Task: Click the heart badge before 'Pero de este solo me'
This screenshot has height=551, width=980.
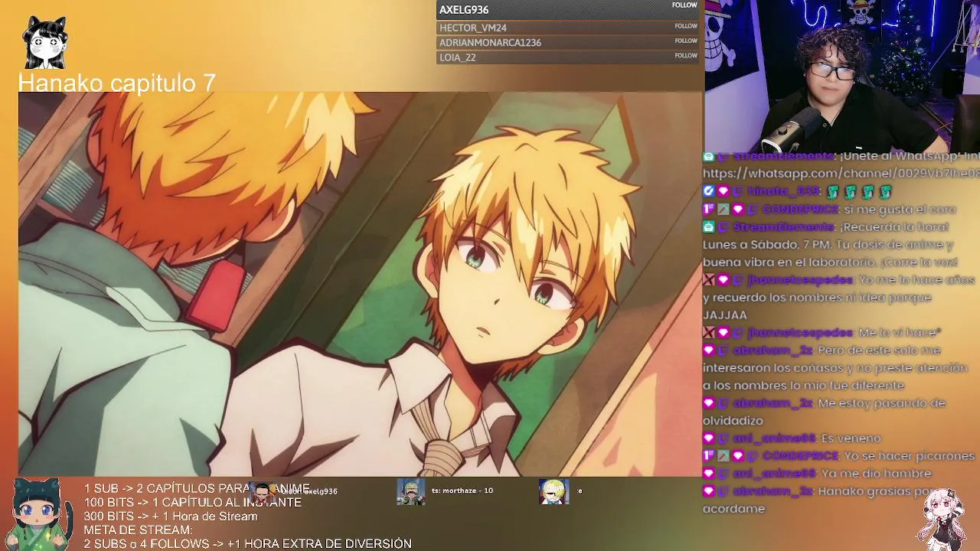Action: (709, 350)
